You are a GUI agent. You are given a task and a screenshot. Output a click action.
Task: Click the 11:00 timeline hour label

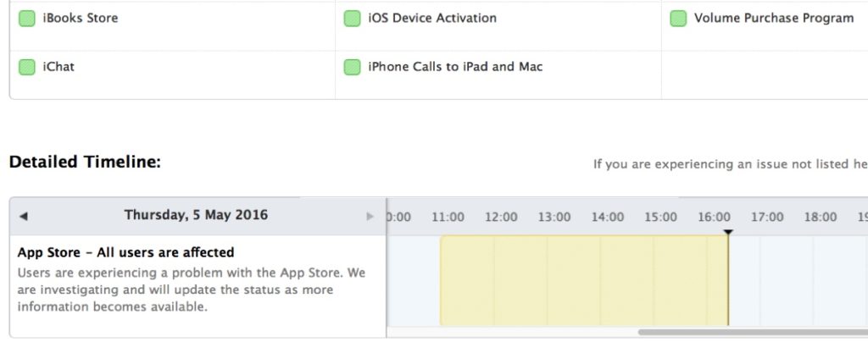[447, 218]
